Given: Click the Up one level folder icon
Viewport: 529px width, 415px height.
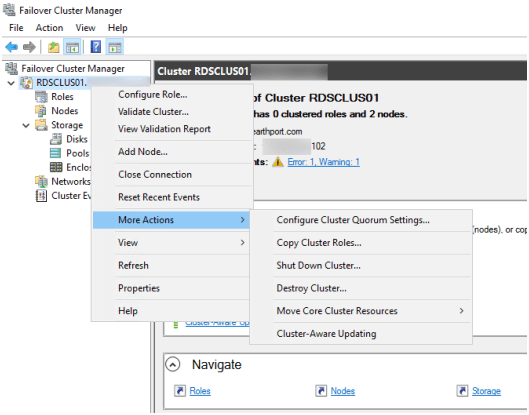Looking at the screenshot, I should [x=53, y=47].
